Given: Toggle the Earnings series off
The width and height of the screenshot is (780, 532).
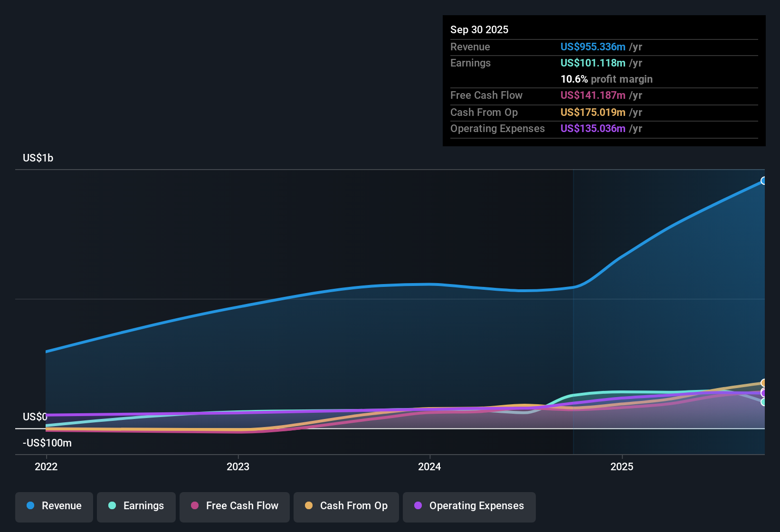Looking at the screenshot, I should [x=136, y=506].
